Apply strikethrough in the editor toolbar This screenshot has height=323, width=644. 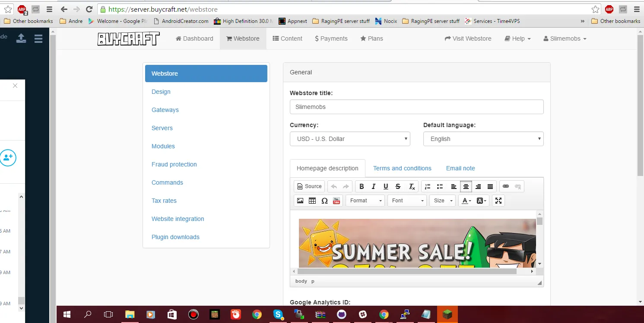point(398,186)
